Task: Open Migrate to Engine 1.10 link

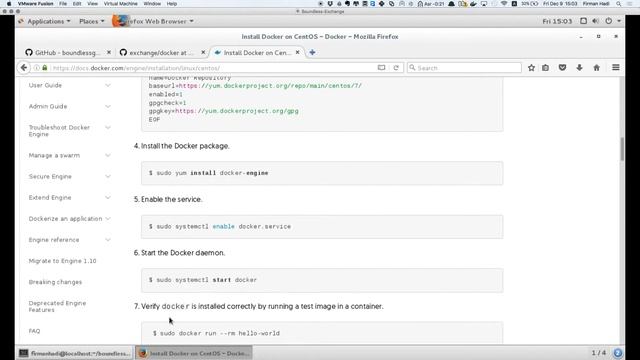Action: [x=62, y=261]
